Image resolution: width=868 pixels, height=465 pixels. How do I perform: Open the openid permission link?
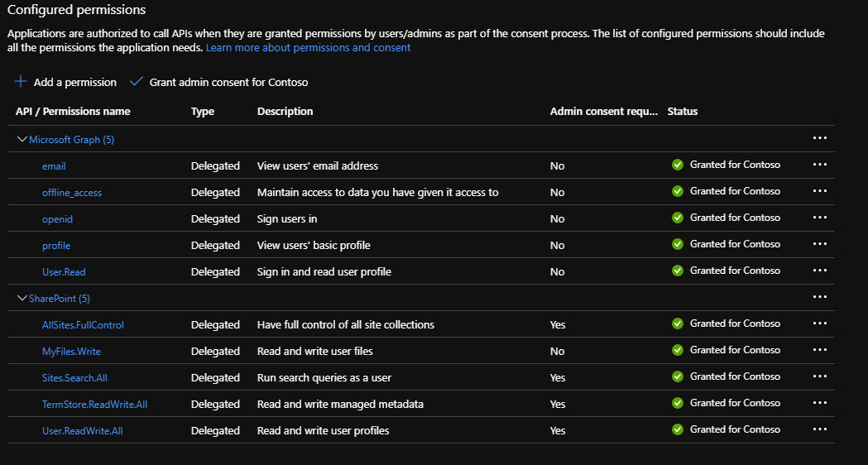point(57,219)
